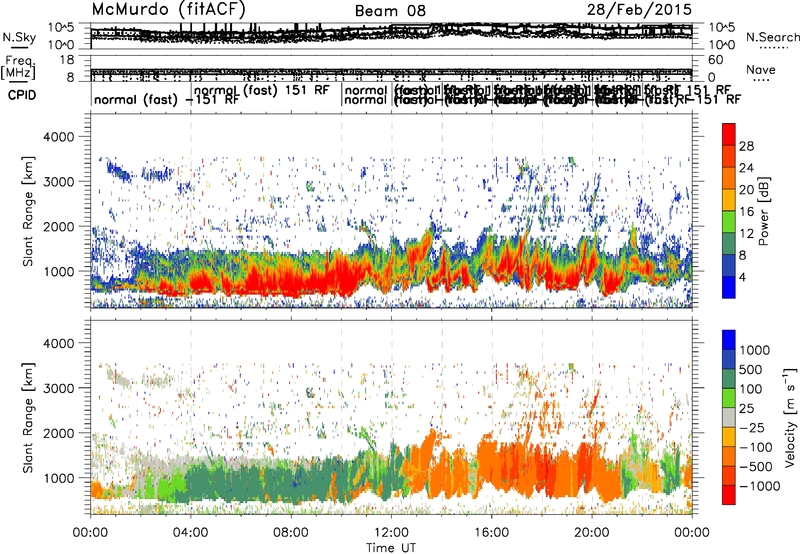Select the "Power [dB]" colorbar label
Screen dimensions: 800x554
click(x=764, y=211)
